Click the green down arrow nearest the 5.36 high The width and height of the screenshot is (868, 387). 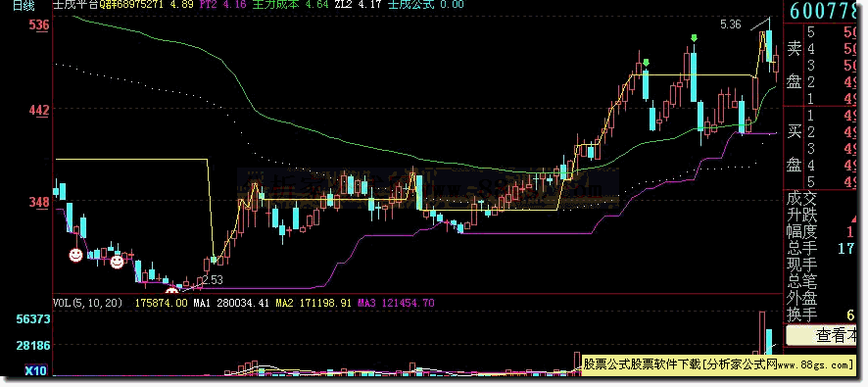(x=694, y=38)
